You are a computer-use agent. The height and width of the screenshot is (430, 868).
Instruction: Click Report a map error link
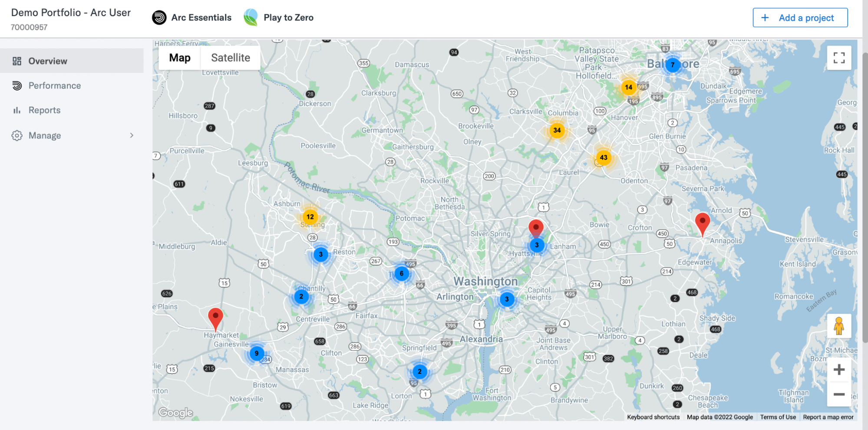click(x=828, y=417)
